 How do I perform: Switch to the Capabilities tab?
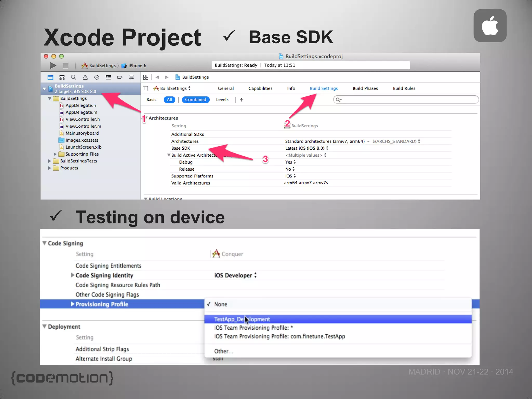click(x=260, y=88)
